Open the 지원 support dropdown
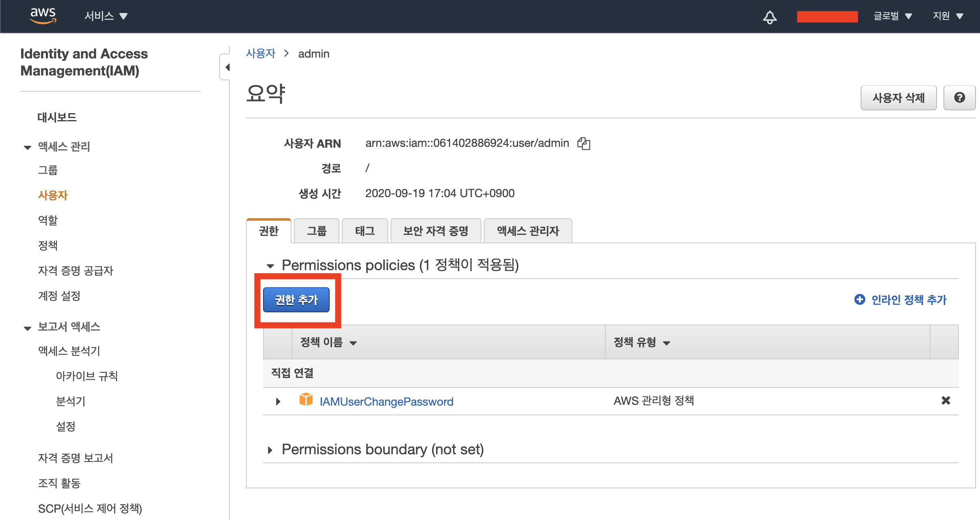980x520 pixels. click(x=948, y=16)
